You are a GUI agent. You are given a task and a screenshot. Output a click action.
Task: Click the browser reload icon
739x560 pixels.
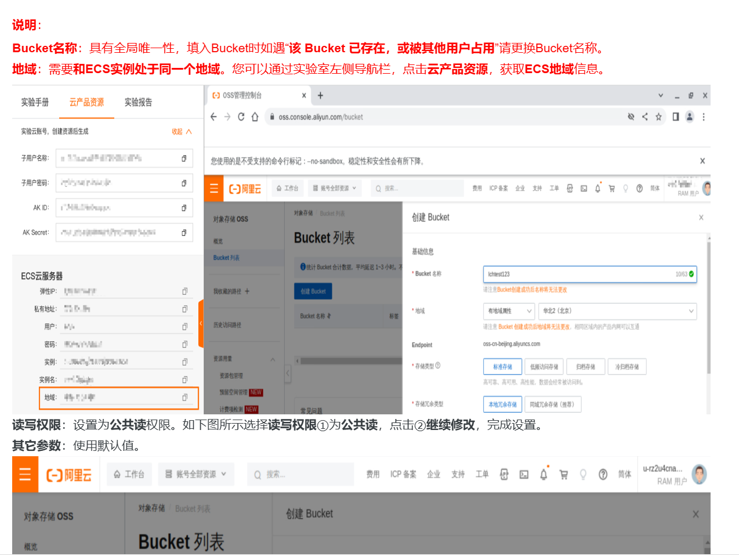coord(241,117)
